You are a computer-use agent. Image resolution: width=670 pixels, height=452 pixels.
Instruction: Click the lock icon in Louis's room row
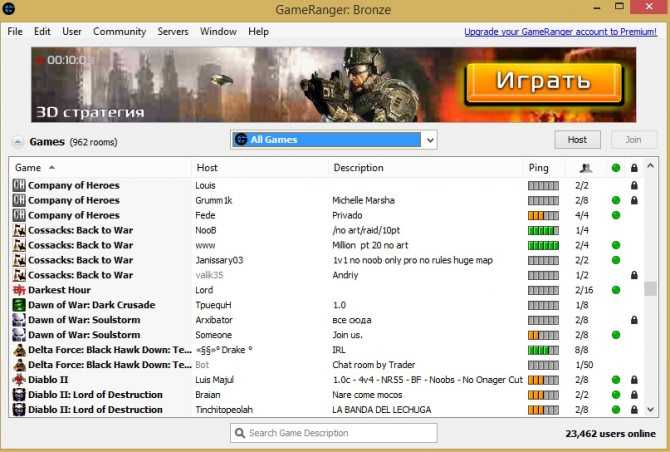634,185
